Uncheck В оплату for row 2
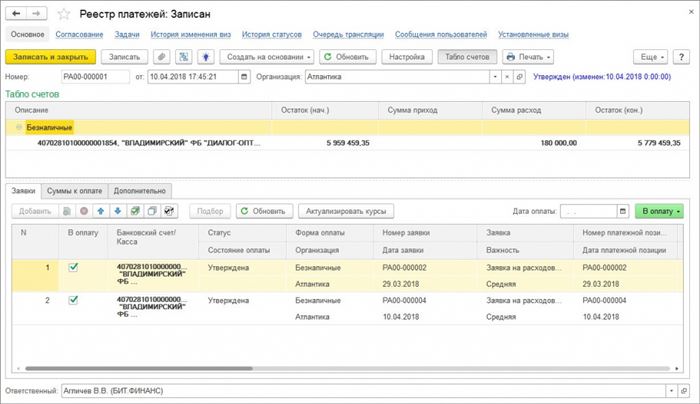700x404 pixels. (73, 300)
